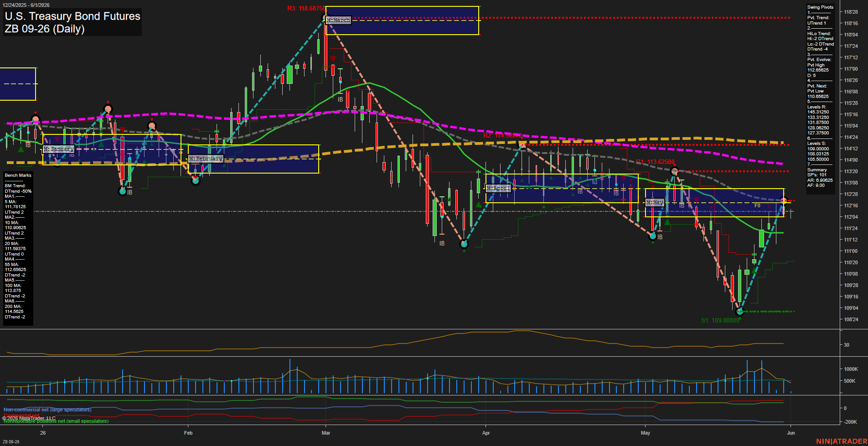Screen dimensions: 868x446
Task: Click the 100 MA value 113.875
Action: click(x=13, y=291)
